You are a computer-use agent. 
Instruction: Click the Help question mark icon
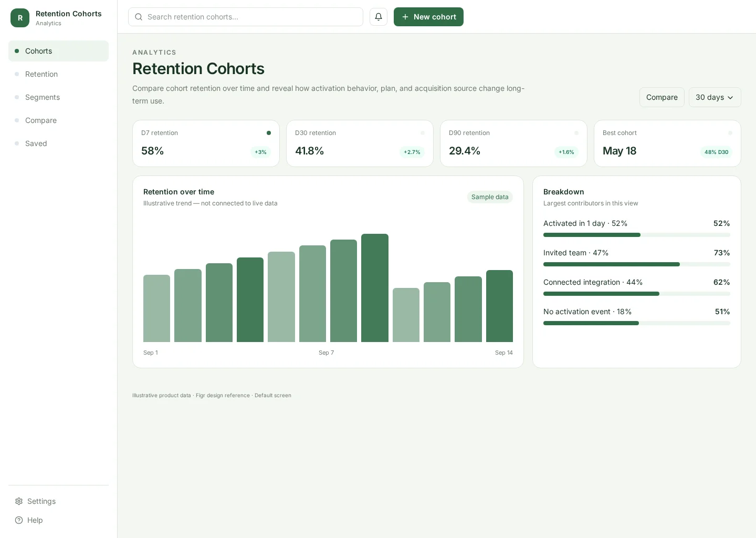click(19, 520)
